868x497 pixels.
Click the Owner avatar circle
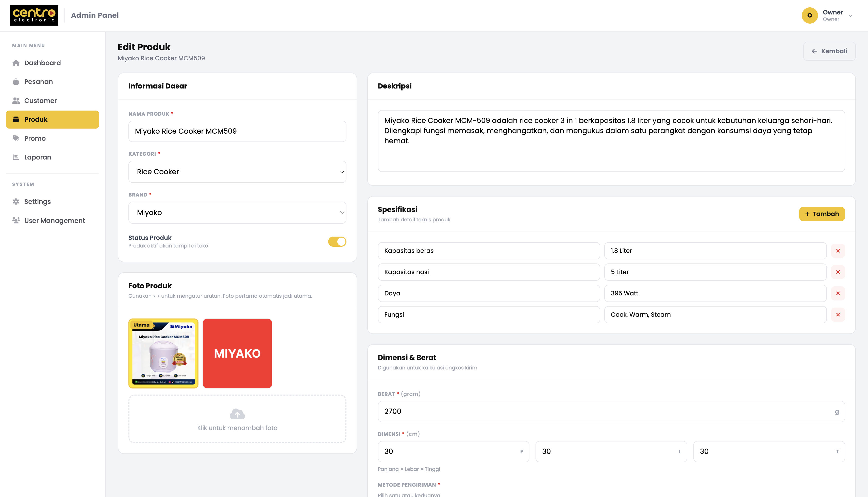(810, 15)
